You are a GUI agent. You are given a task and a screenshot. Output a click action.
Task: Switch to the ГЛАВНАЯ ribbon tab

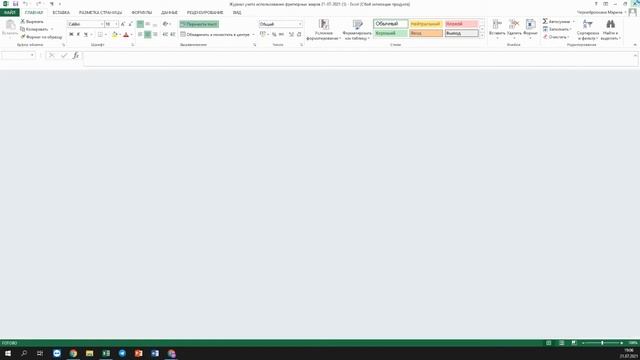click(x=33, y=12)
